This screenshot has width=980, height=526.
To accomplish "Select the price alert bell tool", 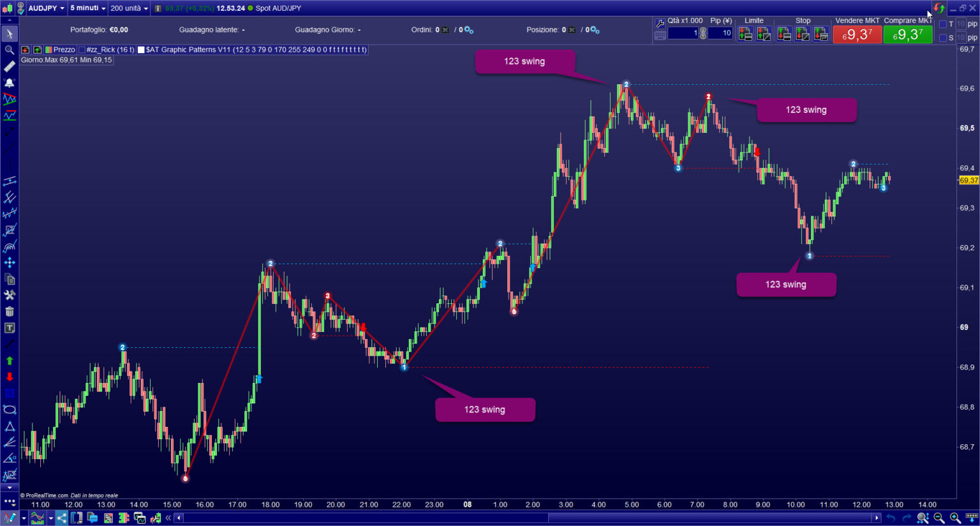I will pyautogui.click(x=10, y=82).
